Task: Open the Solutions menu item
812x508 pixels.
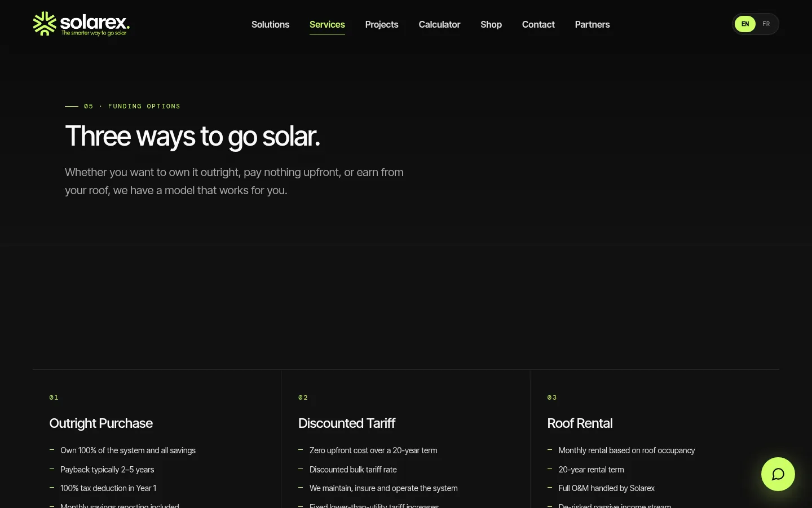Action: (x=270, y=25)
